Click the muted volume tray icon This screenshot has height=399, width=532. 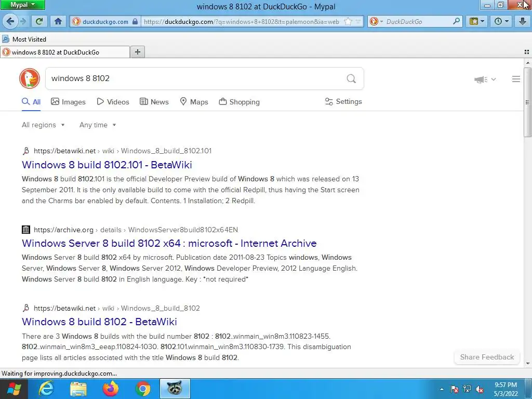click(480, 389)
